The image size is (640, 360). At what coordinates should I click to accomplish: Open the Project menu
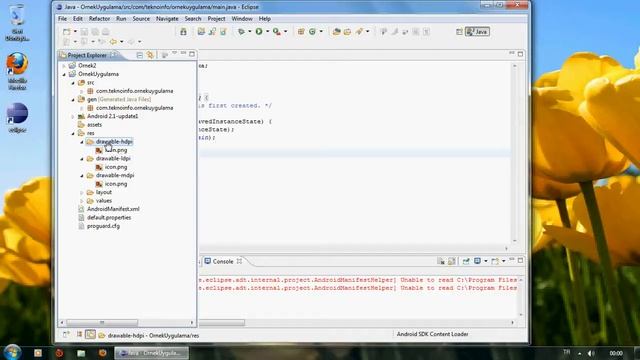click(x=216, y=19)
